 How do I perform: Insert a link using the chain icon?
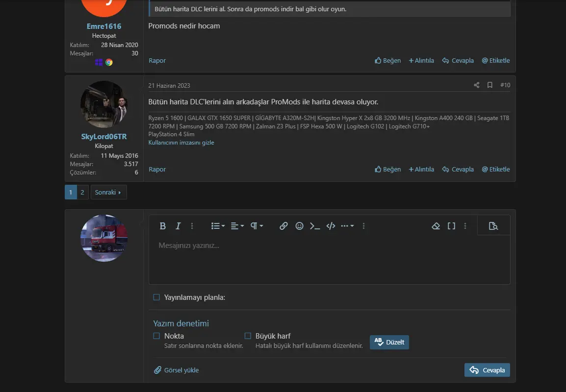pos(283,226)
